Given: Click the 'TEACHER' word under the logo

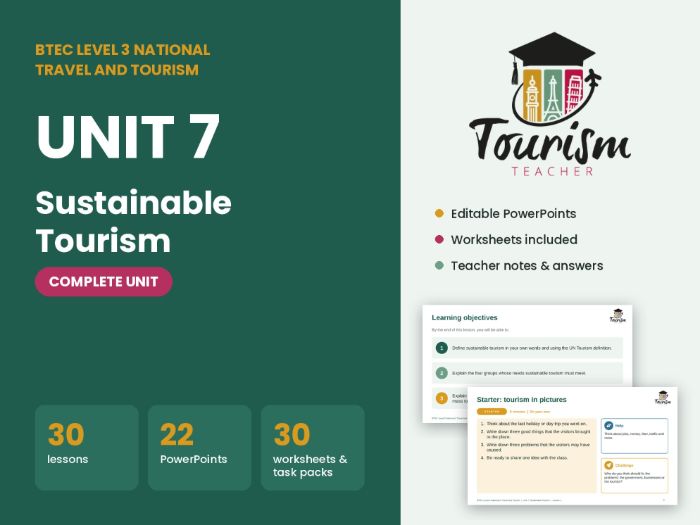Looking at the screenshot, I should coord(552,171).
